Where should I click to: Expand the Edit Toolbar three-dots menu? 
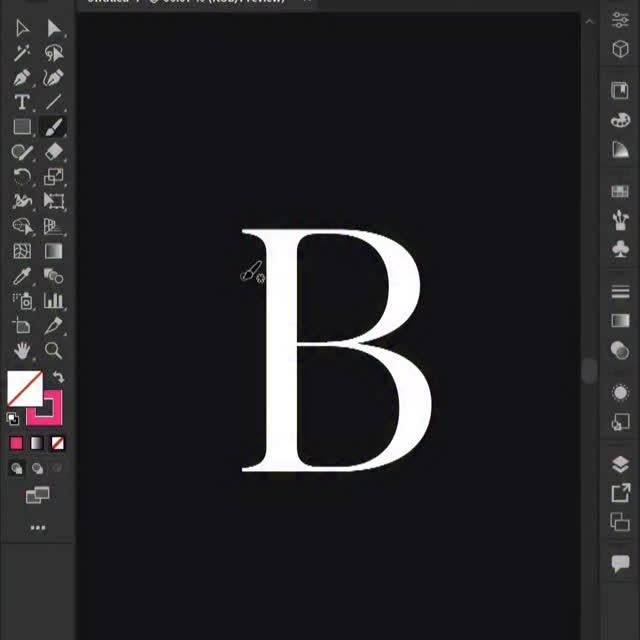click(37, 527)
